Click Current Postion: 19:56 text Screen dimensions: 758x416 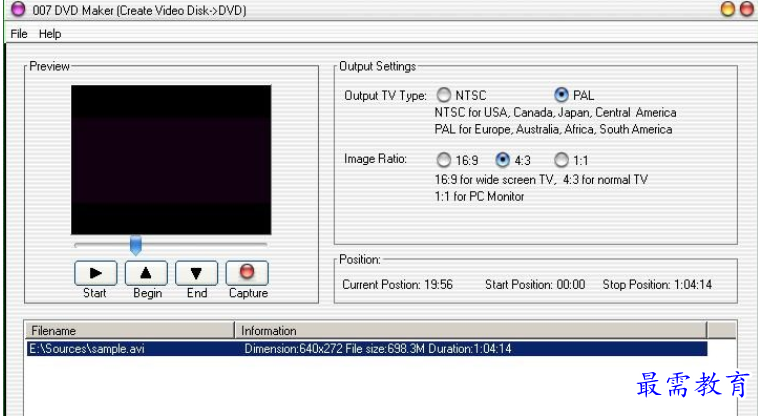(x=397, y=285)
